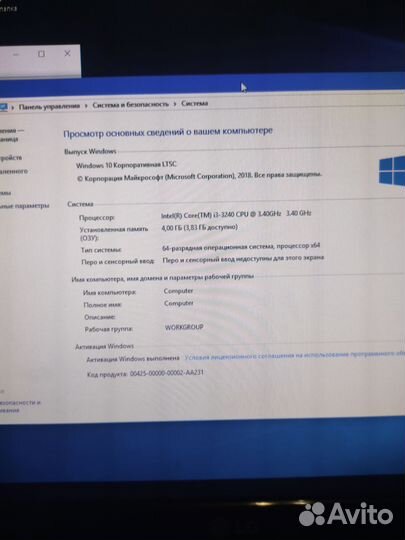Open the license agreement terms link
The width and height of the screenshot is (405, 540).
(x=294, y=355)
